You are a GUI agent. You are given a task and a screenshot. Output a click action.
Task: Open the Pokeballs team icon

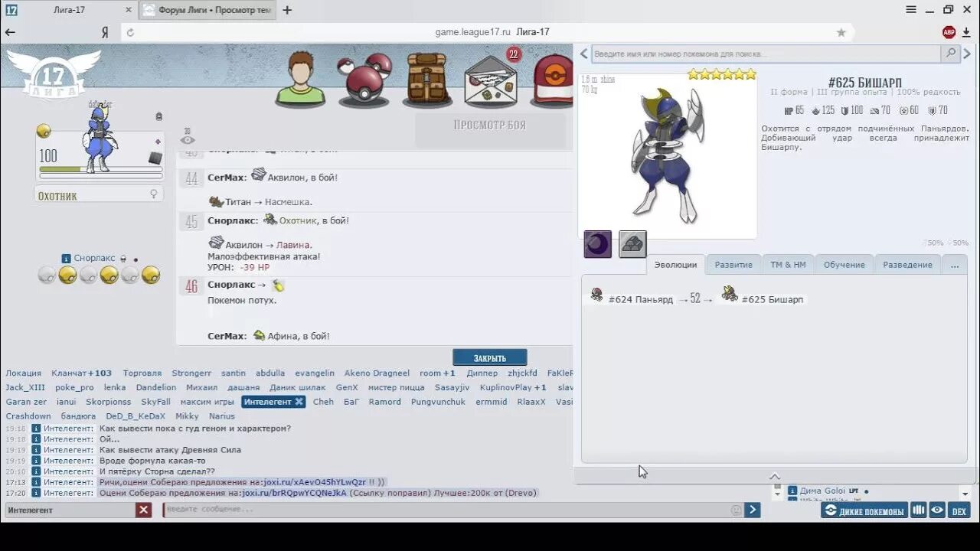pos(364,79)
